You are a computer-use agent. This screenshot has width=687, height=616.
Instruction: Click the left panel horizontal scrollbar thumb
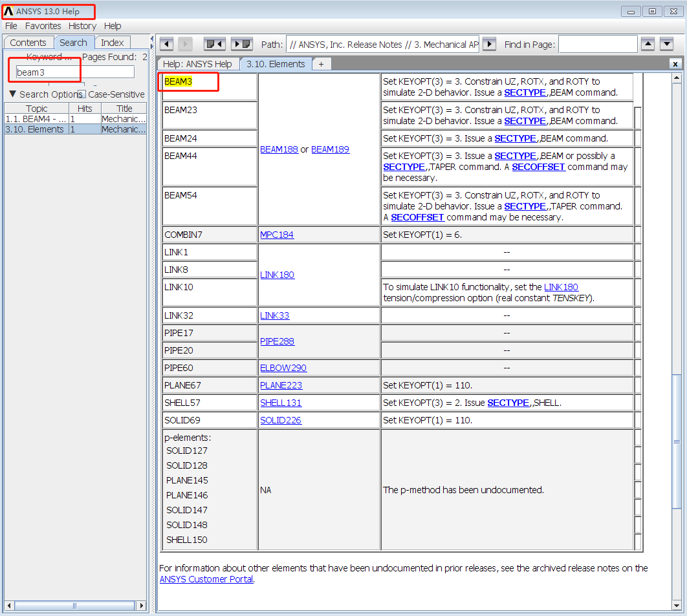[x=74, y=606]
